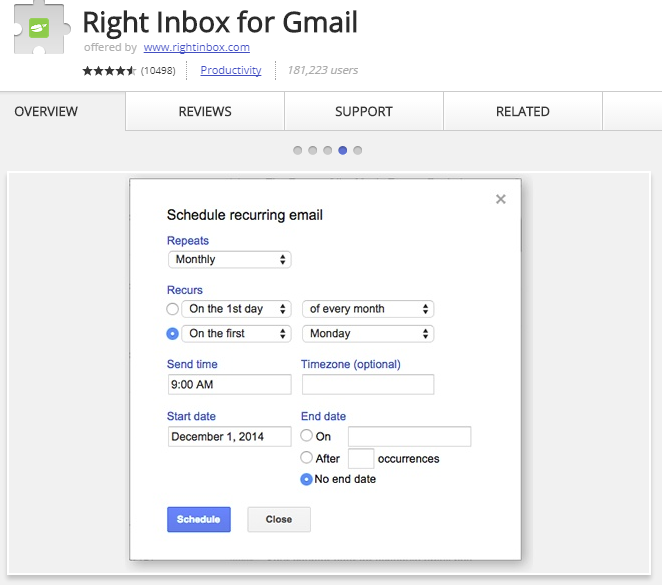The height and width of the screenshot is (585, 662).
Task: Click the 'Right Inbox for Gmail' title
Action: click(x=220, y=22)
